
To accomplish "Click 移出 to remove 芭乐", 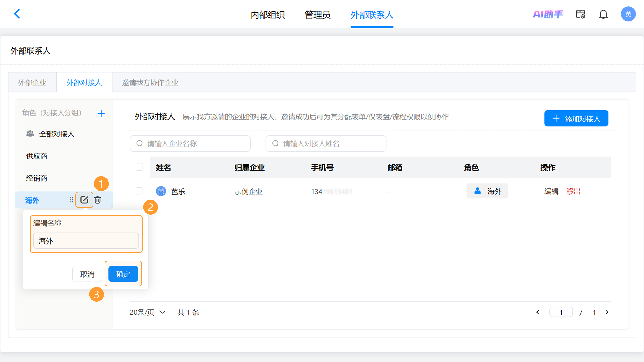I will coord(573,191).
